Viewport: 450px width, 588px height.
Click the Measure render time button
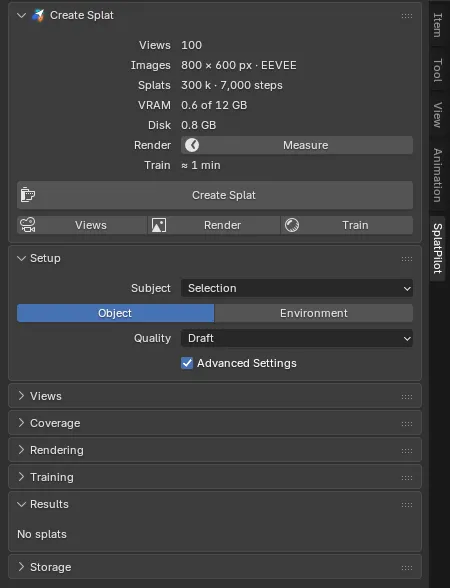click(297, 145)
